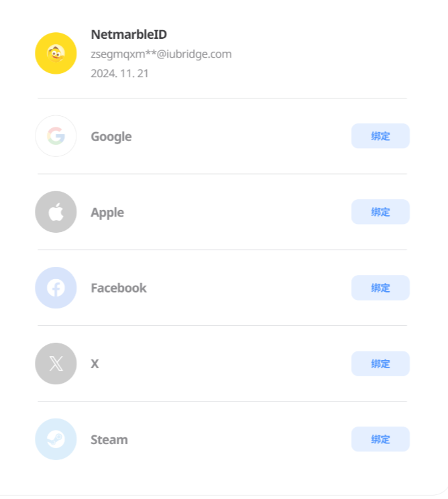Screen dimensions: 448x499
Task: Click the masked iubridge.com email address
Action: [161, 54]
